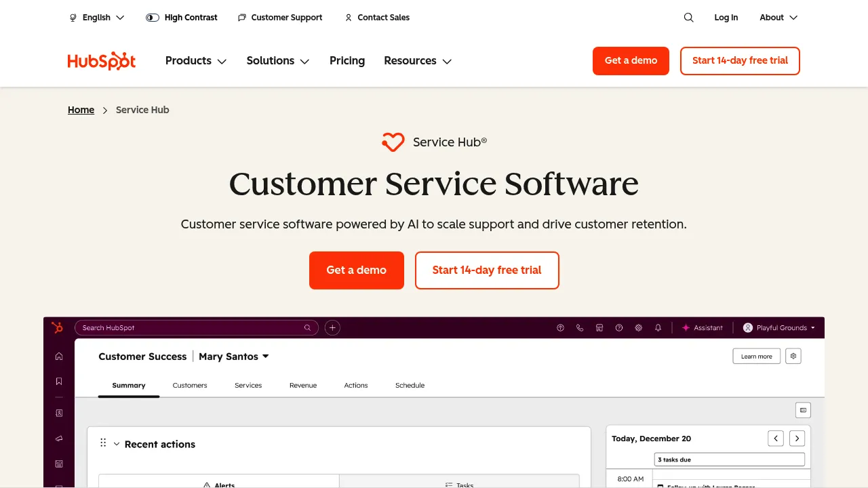Expand the Products menu

[196, 61]
